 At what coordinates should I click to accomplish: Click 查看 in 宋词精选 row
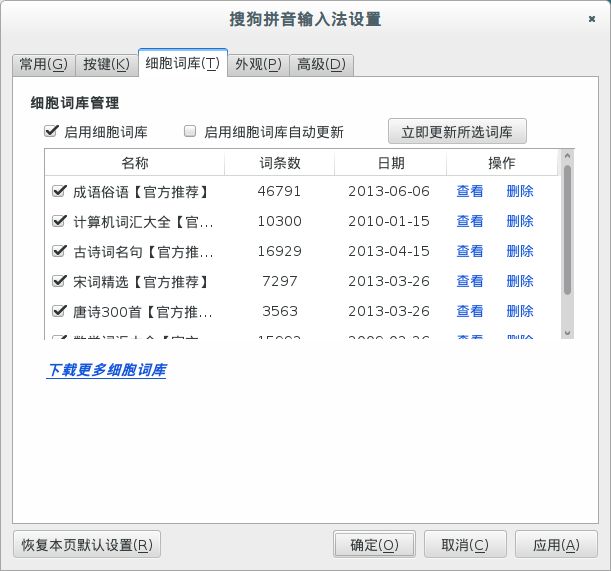point(470,281)
